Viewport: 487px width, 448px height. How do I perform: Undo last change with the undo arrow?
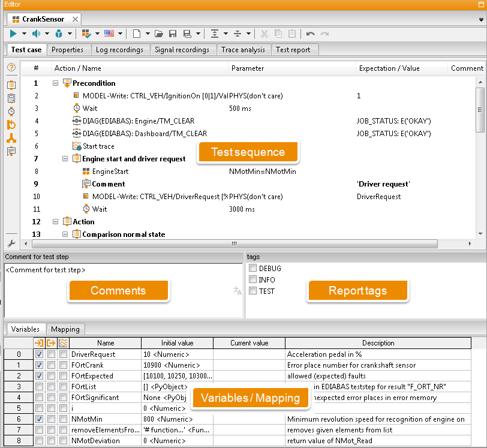tap(310, 34)
